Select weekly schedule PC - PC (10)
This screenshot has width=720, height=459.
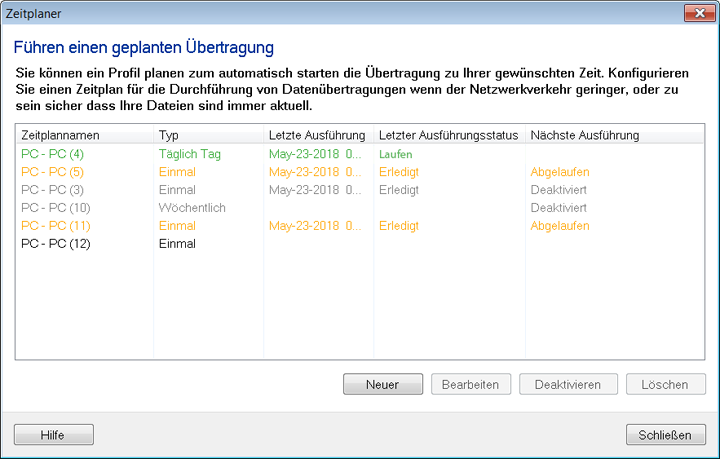pos(55,208)
